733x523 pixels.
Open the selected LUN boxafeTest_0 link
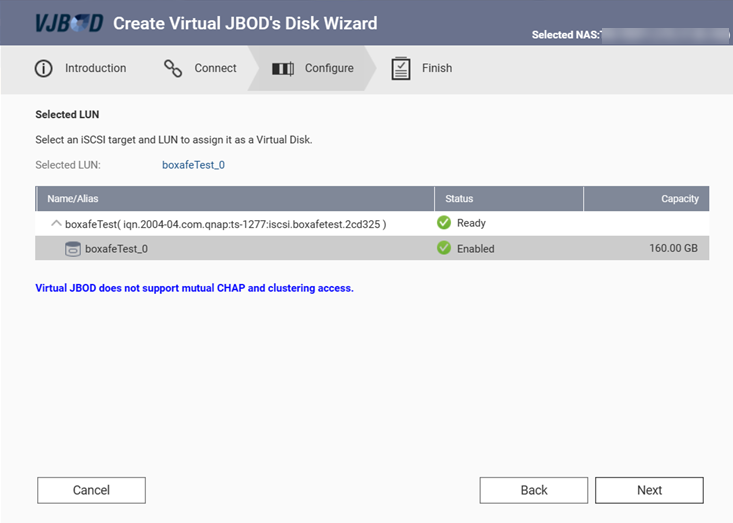[x=193, y=165]
